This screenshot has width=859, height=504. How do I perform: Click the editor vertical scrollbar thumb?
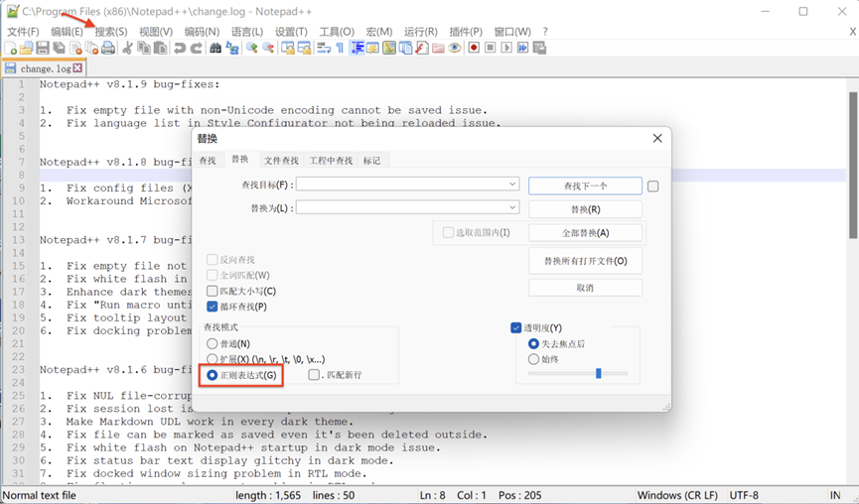(853, 165)
